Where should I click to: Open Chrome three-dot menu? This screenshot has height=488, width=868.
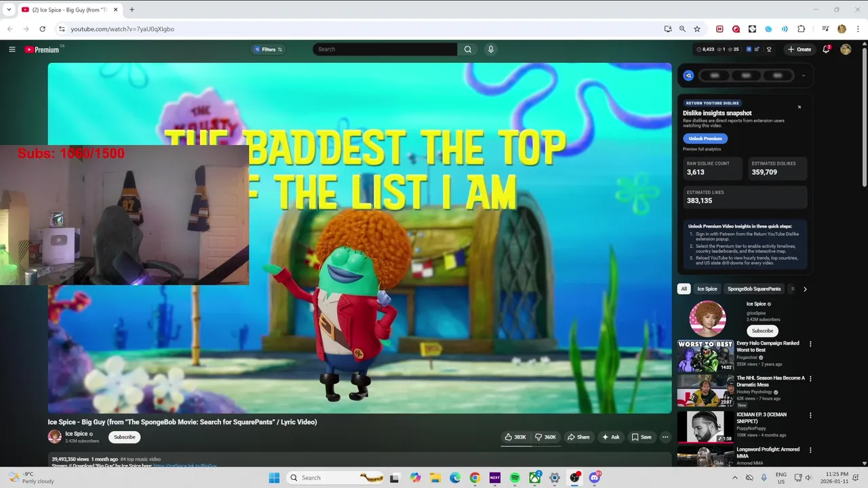coord(858,29)
